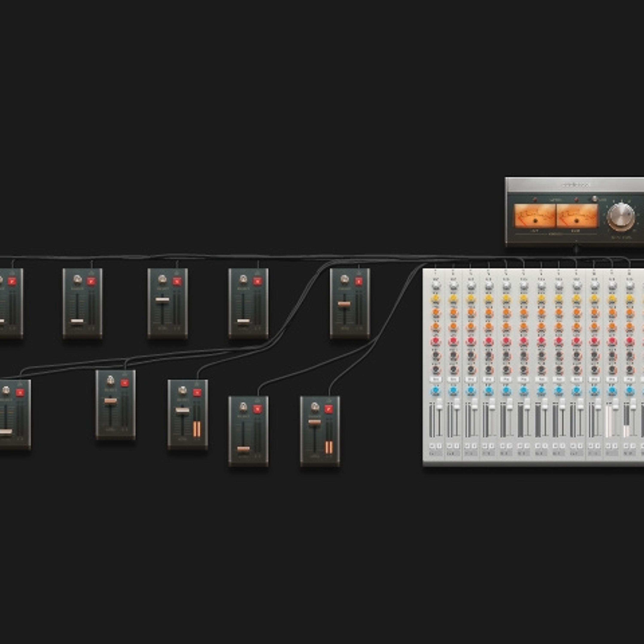Click red button on second top-row fader device
The width and height of the screenshot is (644, 644).
(91, 282)
